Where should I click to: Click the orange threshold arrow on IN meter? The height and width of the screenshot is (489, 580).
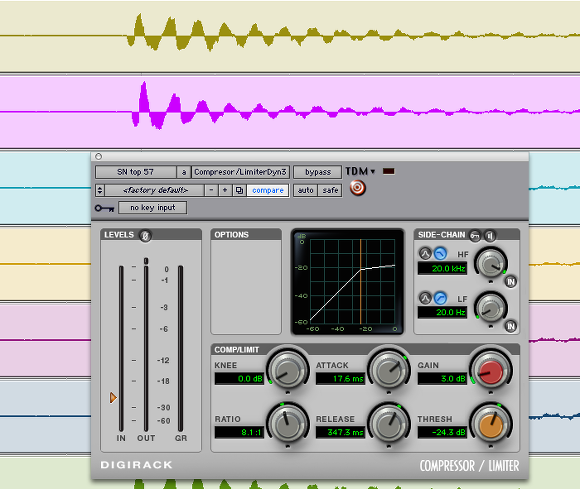pyautogui.click(x=113, y=398)
